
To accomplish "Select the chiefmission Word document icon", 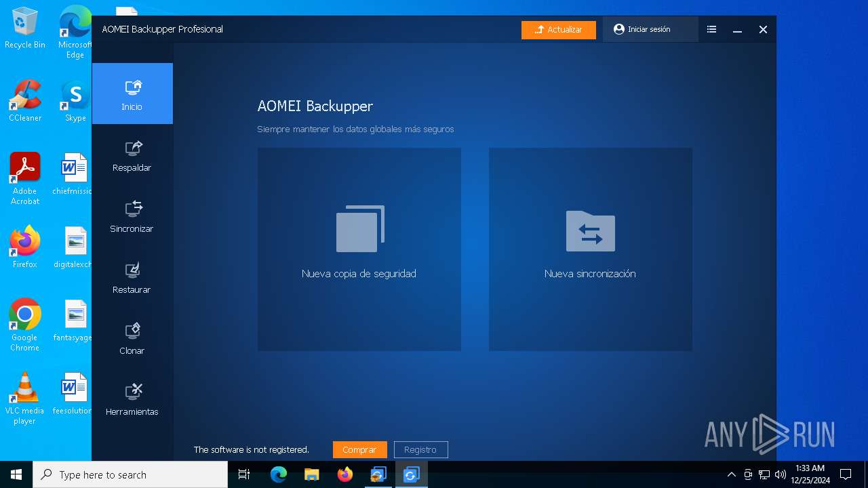I will 73,174.
